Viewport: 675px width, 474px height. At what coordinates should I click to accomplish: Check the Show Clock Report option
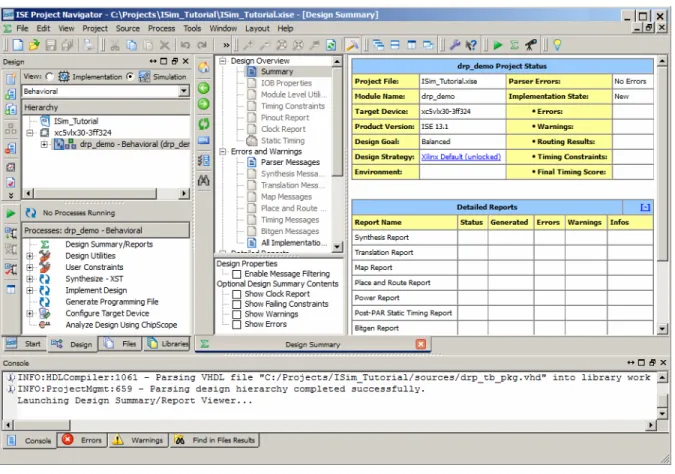pos(236,294)
